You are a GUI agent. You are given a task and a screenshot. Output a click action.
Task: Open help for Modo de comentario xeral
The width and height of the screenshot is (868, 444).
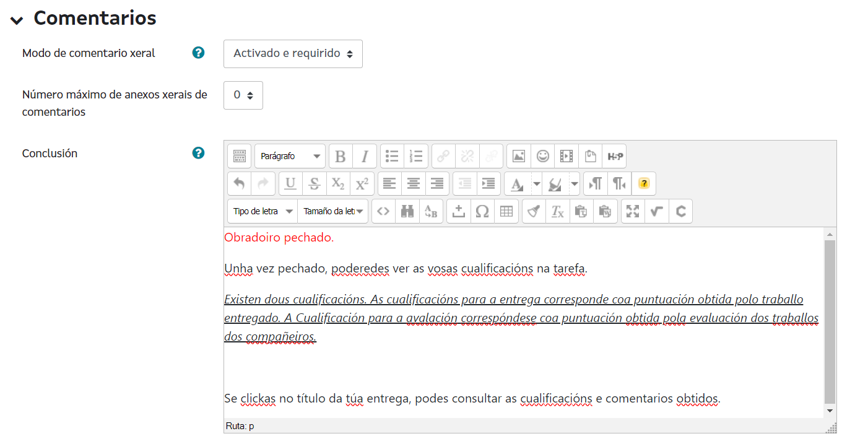(x=198, y=53)
